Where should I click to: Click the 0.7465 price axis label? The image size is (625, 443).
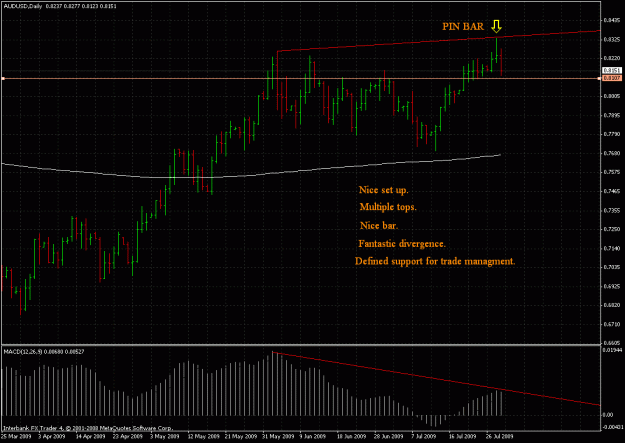pos(612,191)
